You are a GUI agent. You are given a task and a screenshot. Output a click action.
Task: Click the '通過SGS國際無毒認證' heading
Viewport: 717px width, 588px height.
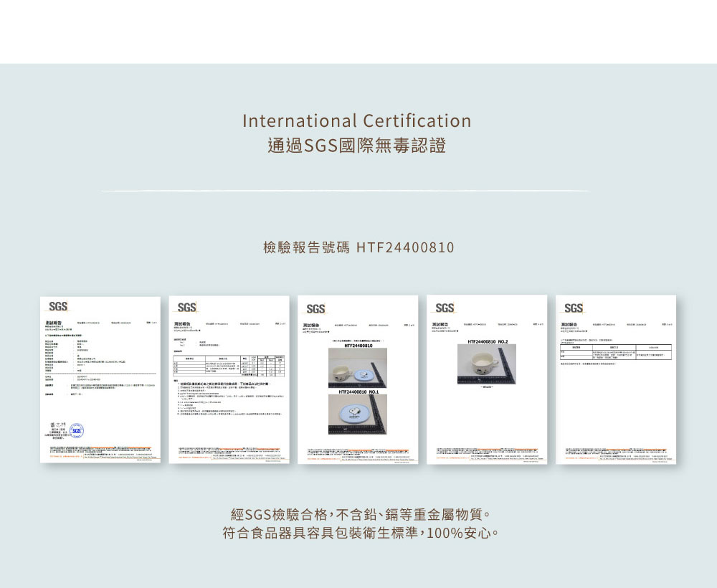pyautogui.click(x=356, y=146)
